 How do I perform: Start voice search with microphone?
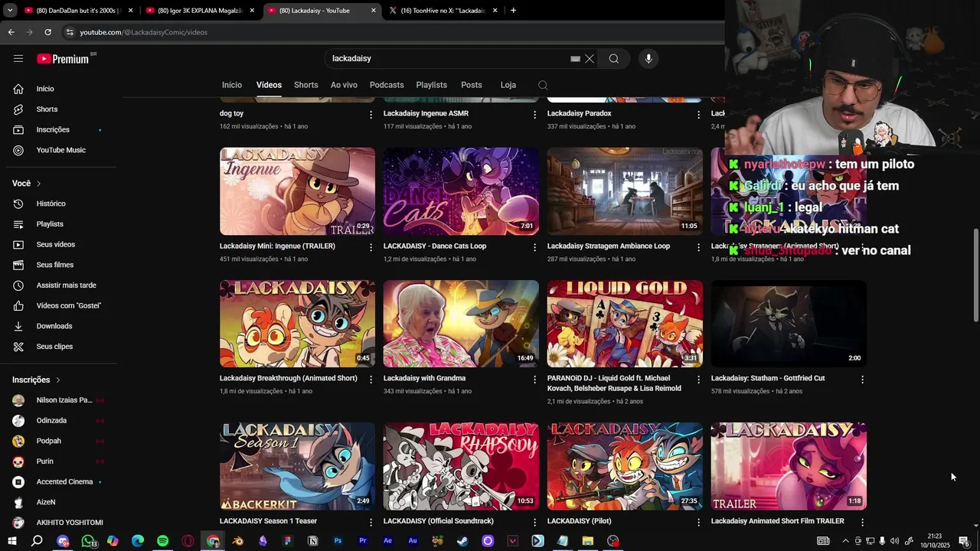click(648, 59)
